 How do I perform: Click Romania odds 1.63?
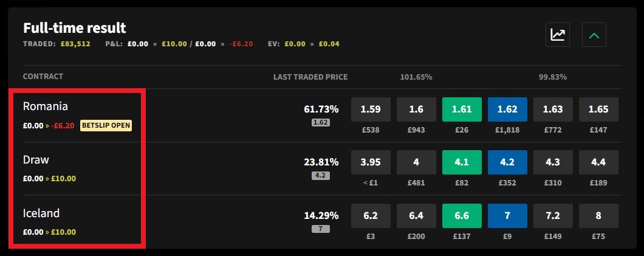coord(553,109)
